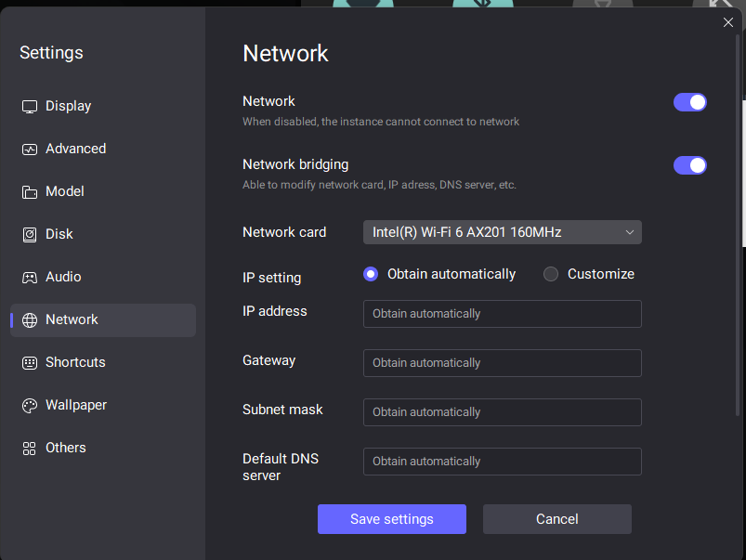
Task: Click the settings panel vertical scrollbar
Action: coord(738,224)
